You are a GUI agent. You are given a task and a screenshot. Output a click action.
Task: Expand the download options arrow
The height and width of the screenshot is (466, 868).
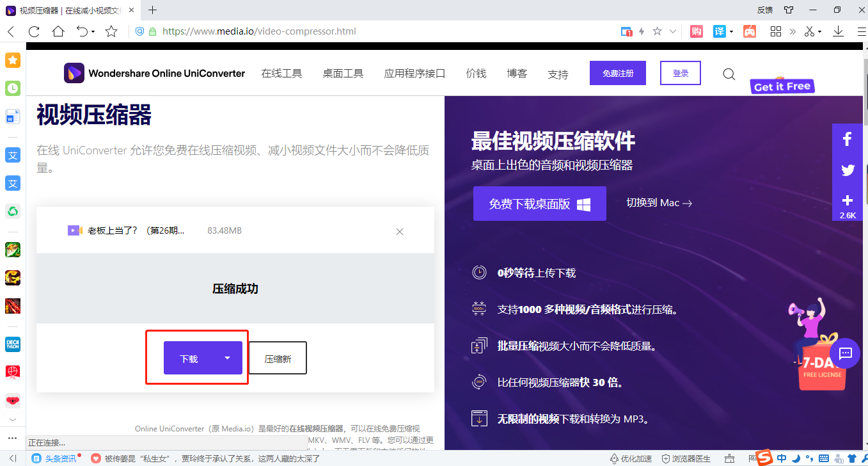click(x=227, y=358)
